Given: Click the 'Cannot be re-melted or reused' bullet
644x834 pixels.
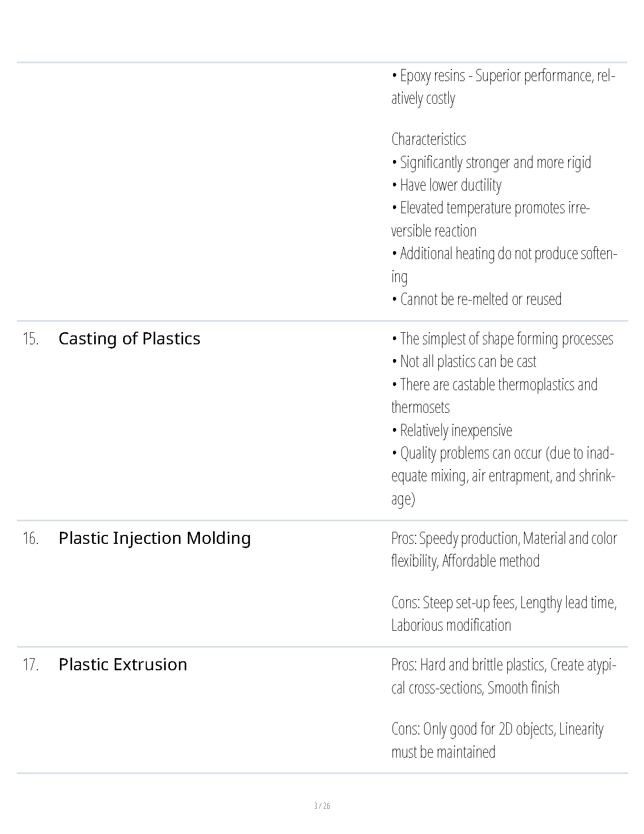Looking at the screenshot, I should [477, 299].
